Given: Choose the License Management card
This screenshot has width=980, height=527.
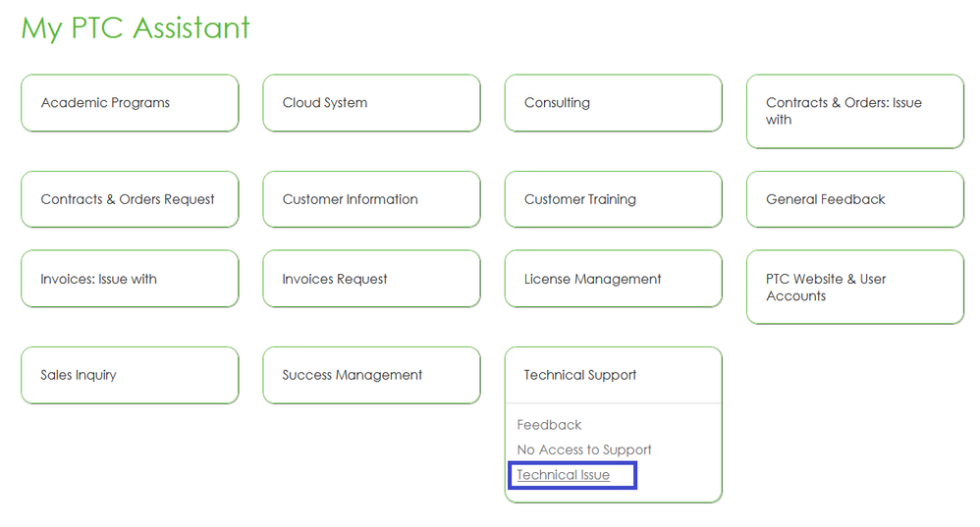Looking at the screenshot, I should tap(613, 279).
